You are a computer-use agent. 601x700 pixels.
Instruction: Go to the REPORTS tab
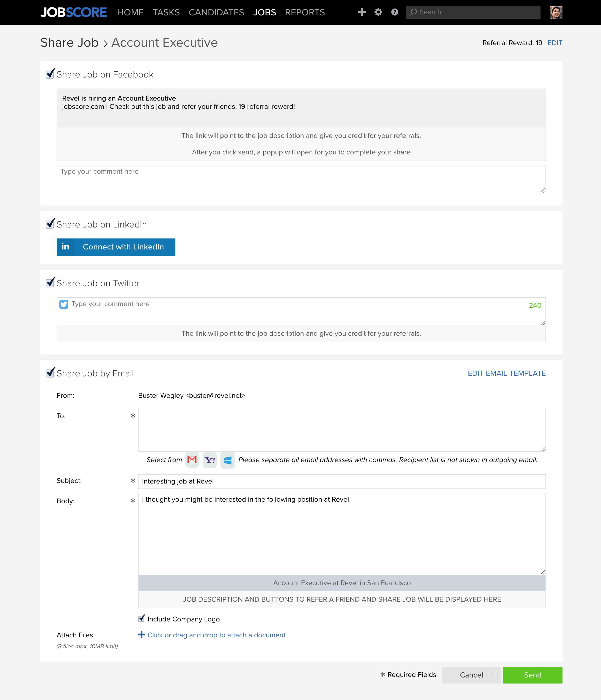[305, 13]
